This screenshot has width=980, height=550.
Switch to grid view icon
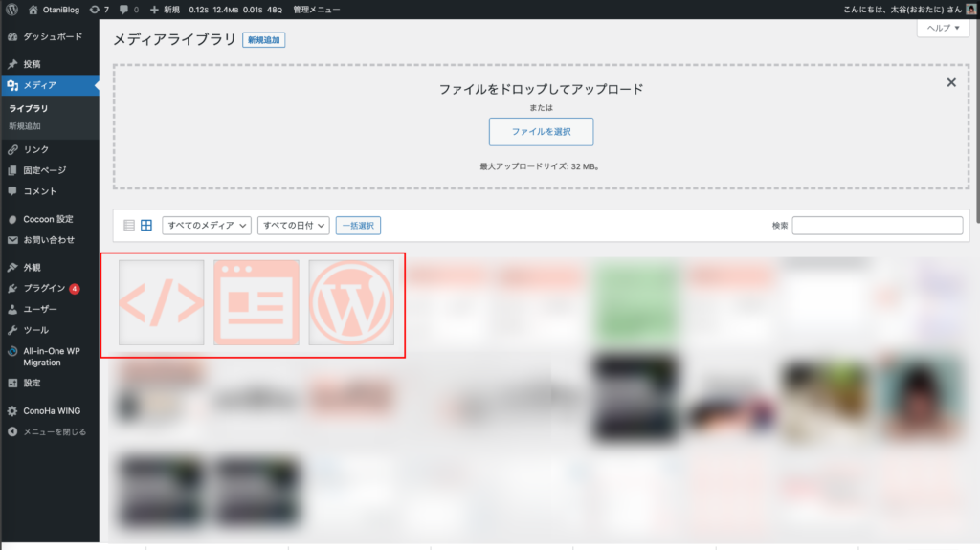[146, 225]
